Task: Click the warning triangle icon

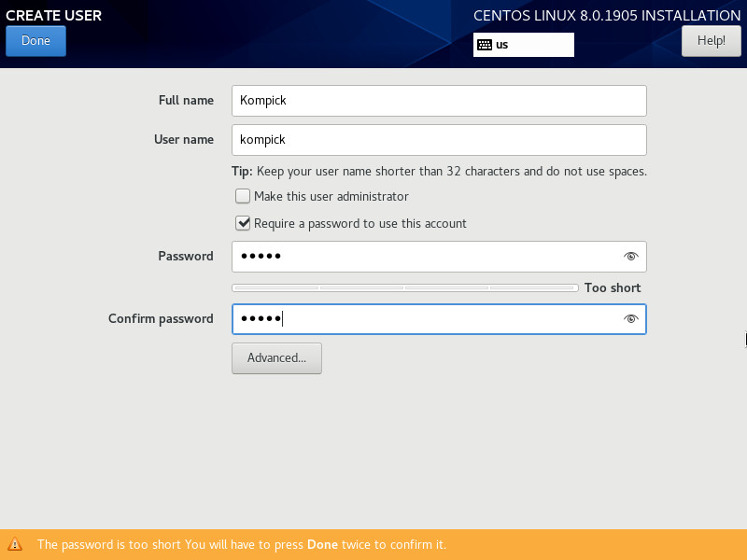Action: pos(15,544)
